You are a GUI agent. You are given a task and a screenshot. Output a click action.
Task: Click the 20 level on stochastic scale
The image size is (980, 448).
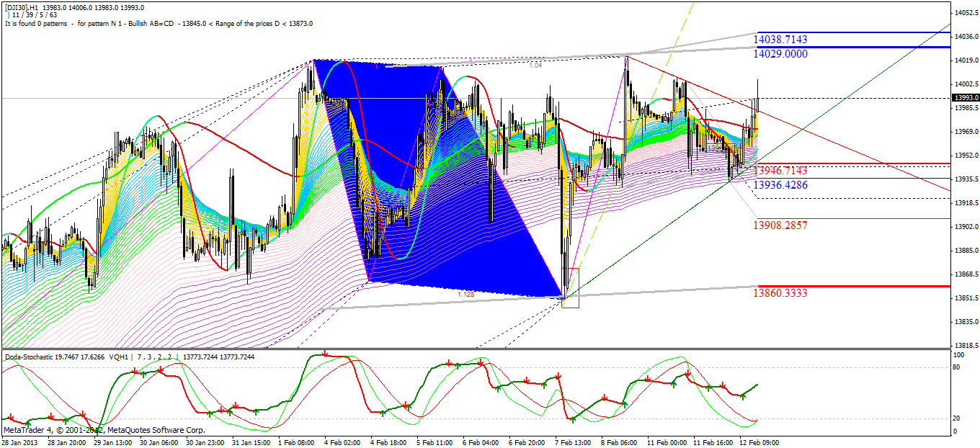click(958, 418)
